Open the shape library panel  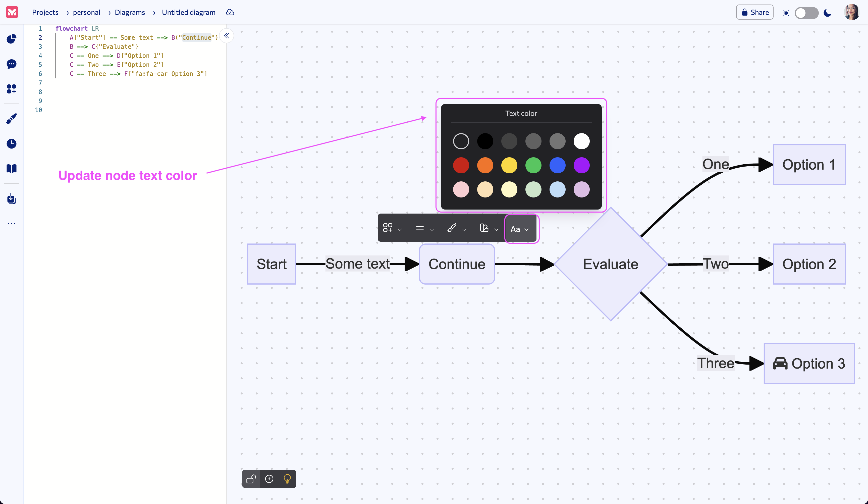[x=11, y=89]
